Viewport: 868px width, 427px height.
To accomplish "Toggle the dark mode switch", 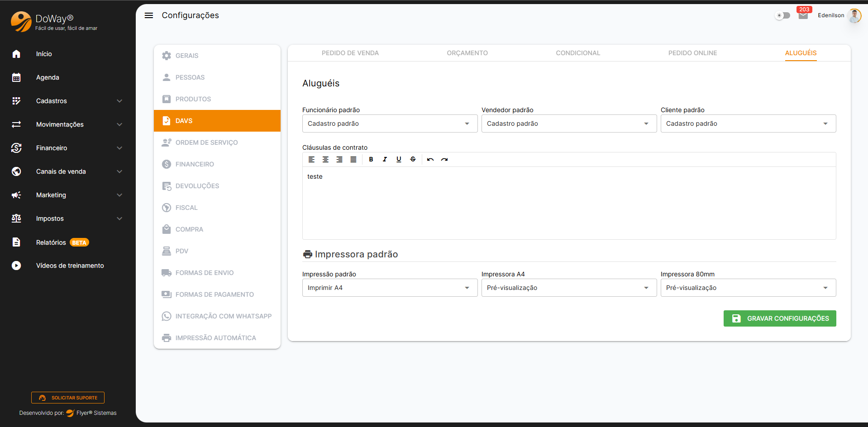I will click(783, 15).
